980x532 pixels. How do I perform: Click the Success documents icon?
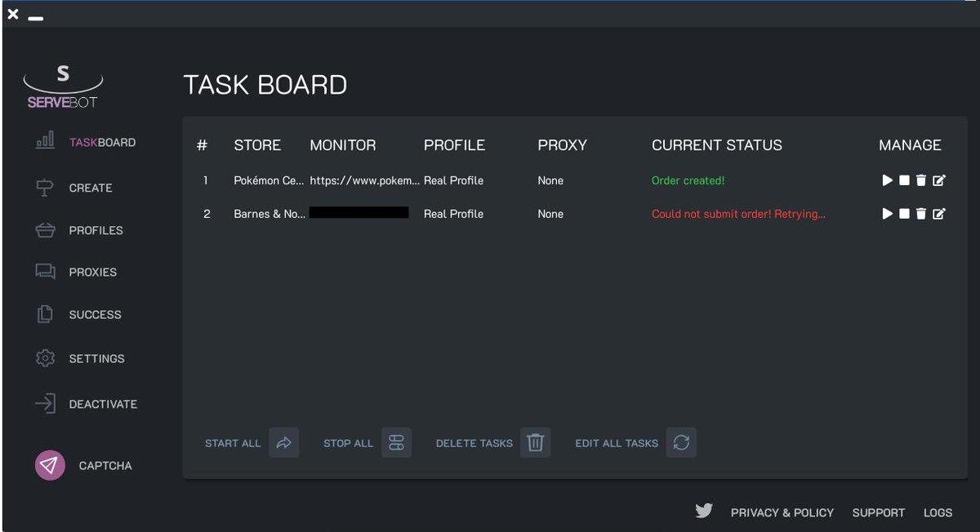tap(46, 313)
